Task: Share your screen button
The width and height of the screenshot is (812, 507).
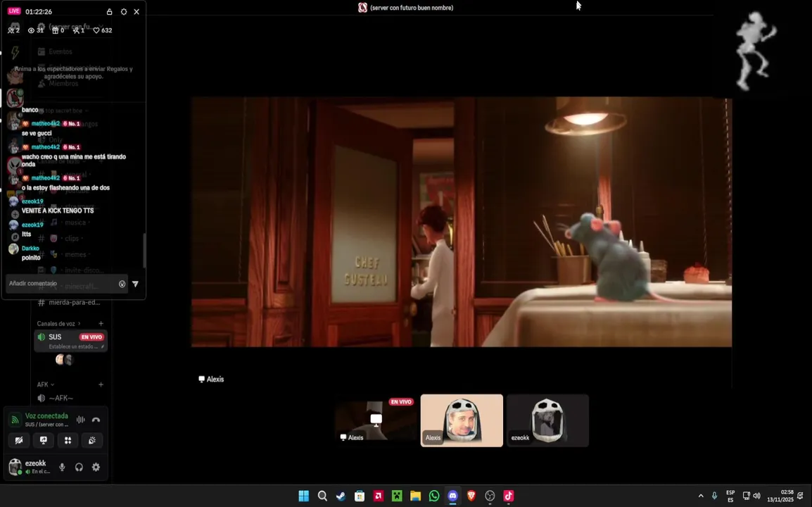Action: pyautogui.click(x=44, y=440)
